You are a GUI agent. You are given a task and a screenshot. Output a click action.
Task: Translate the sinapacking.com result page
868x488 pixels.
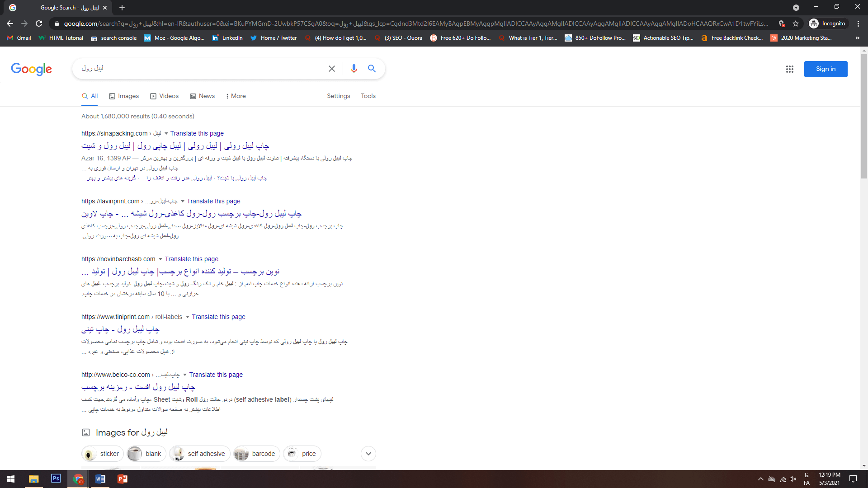click(x=197, y=134)
